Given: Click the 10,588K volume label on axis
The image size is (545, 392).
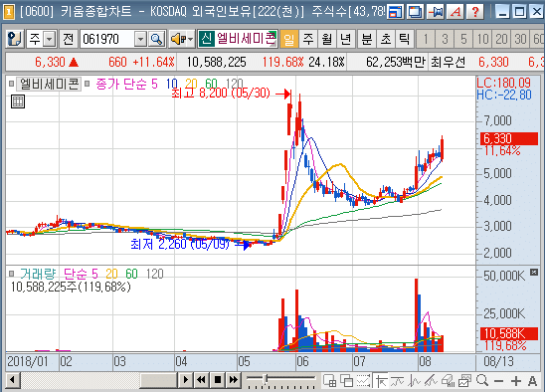Looking at the screenshot, I should [x=509, y=333].
